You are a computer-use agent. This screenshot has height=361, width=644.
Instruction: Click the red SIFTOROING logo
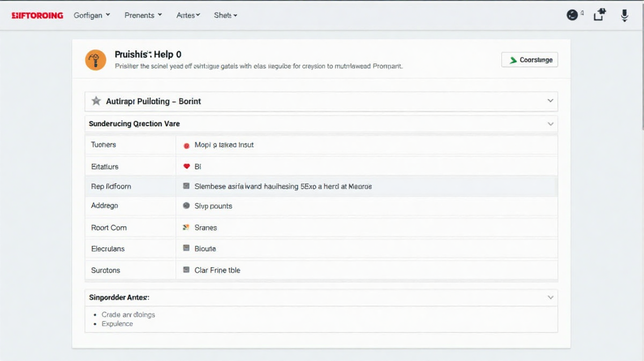pyautogui.click(x=37, y=15)
